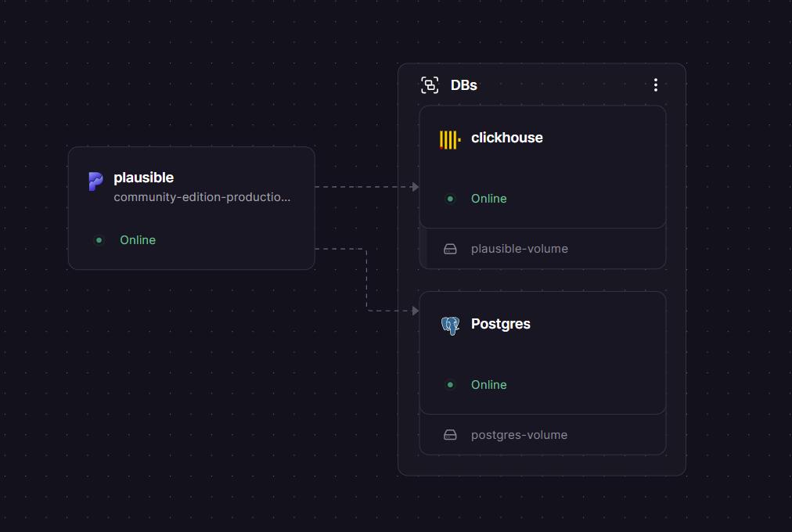Image resolution: width=792 pixels, height=532 pixels.
Task: Click the plausible Online status dot
Action: [99, 239]
